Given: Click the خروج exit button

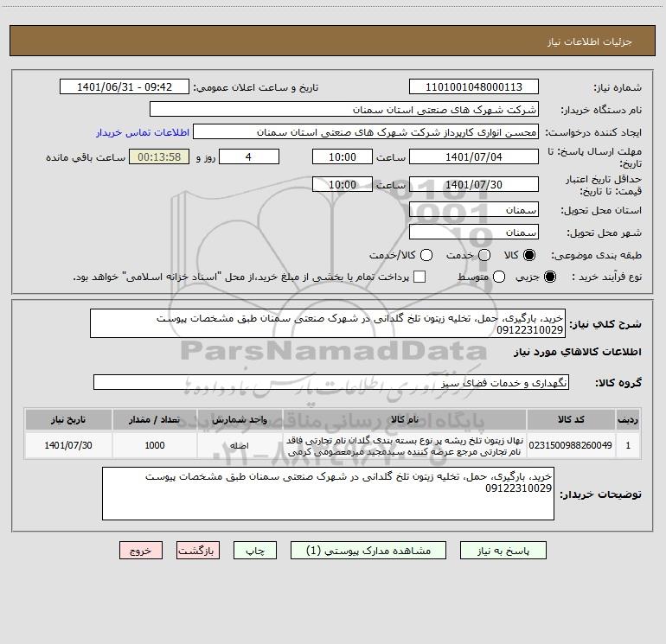Looking at the screenshot, I should tap(141, 551).
